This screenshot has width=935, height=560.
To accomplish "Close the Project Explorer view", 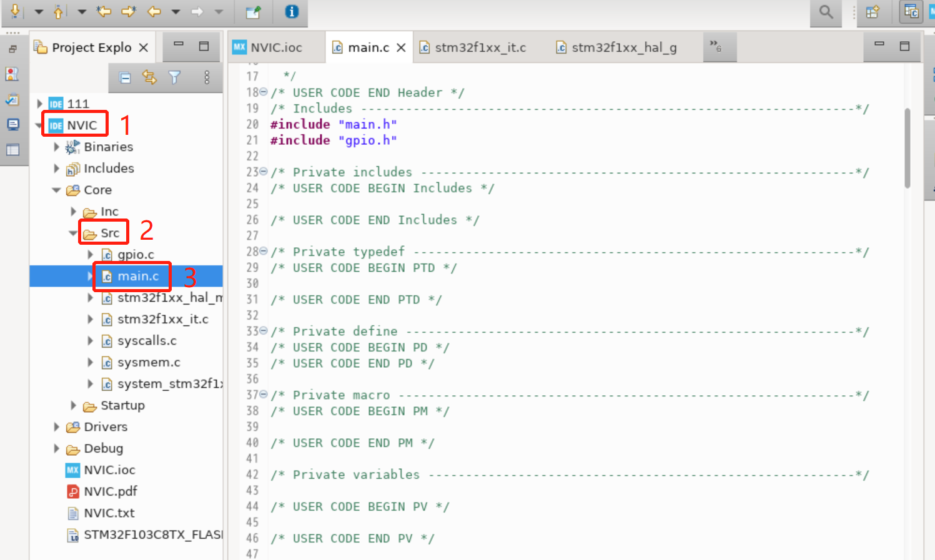I will (x=144, y=47).
